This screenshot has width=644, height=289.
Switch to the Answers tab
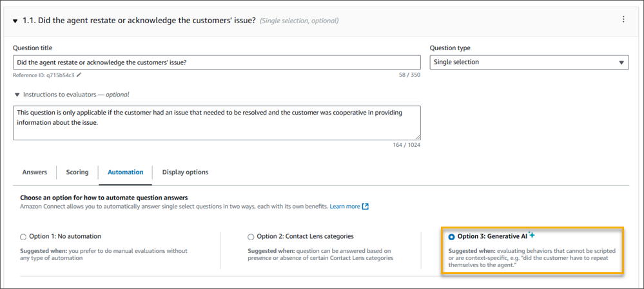pyautogui.click(x=35, y=172)
